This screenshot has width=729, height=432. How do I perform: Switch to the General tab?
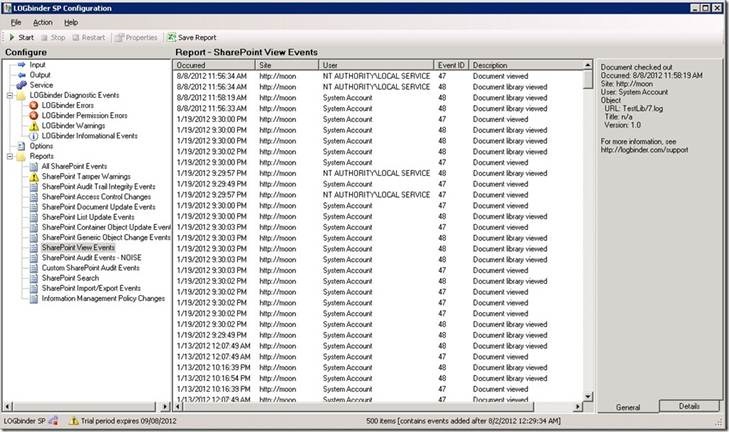627,406
